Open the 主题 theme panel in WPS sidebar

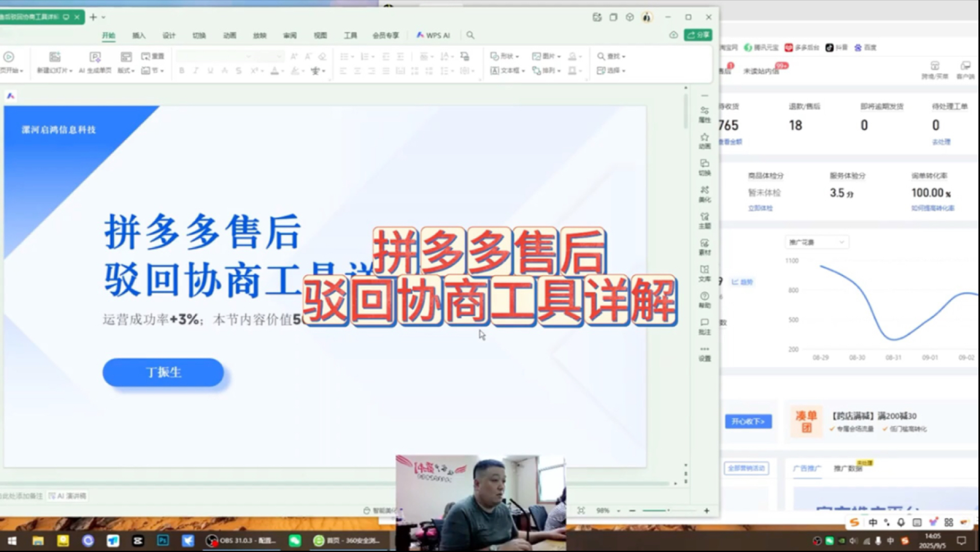[x=704, y=220]
